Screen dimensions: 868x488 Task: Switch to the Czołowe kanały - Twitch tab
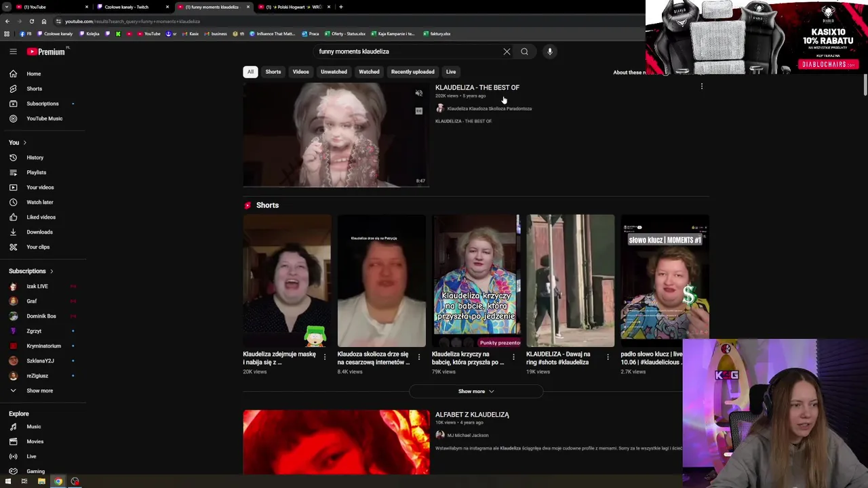(132, 7)
